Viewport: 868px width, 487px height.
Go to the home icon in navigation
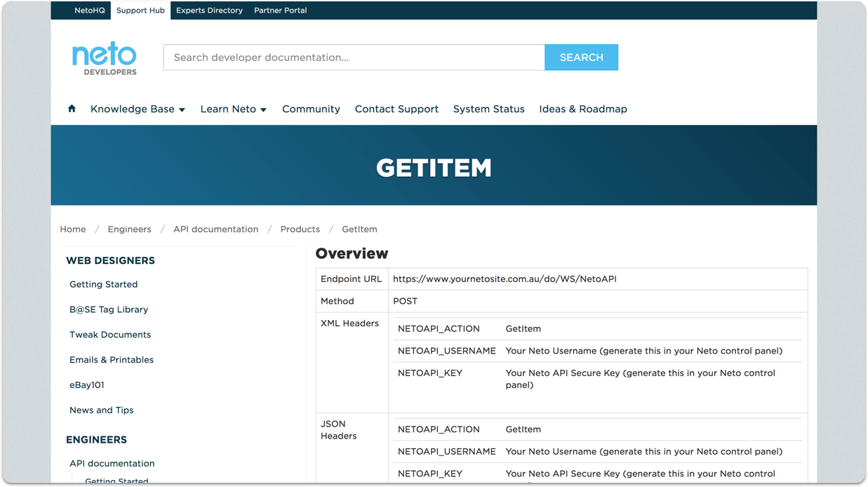point(72,109)
